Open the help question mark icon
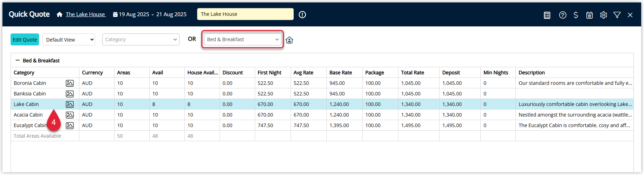Screen dimensions: 644x175 click(563, 15)
